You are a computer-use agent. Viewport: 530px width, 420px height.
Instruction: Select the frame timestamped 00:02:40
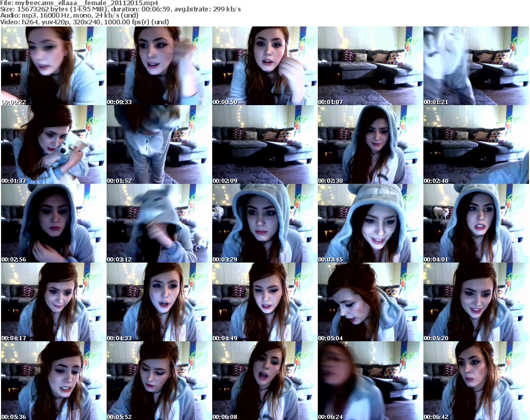(x=476, y=144)
